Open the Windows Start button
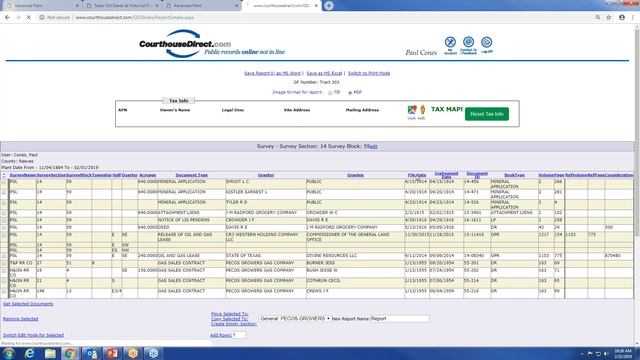The height and width of the screenshot is (360, 640). click(9, 353)
